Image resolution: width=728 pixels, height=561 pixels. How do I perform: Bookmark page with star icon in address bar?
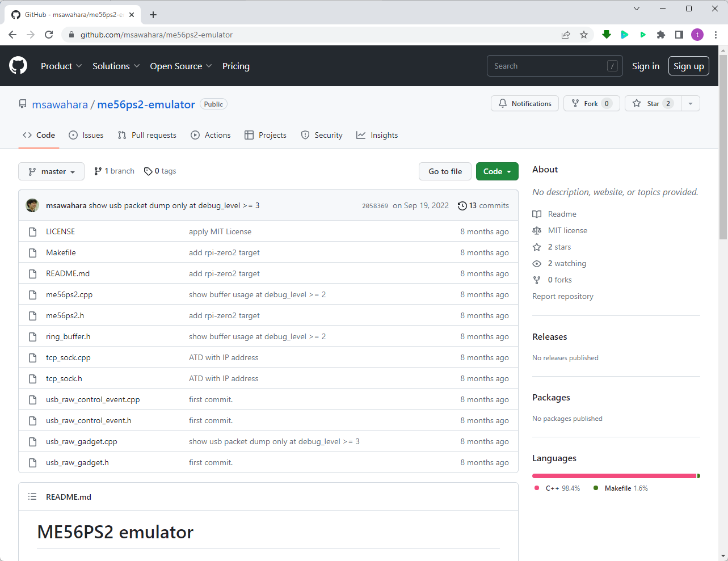(584, 35)
